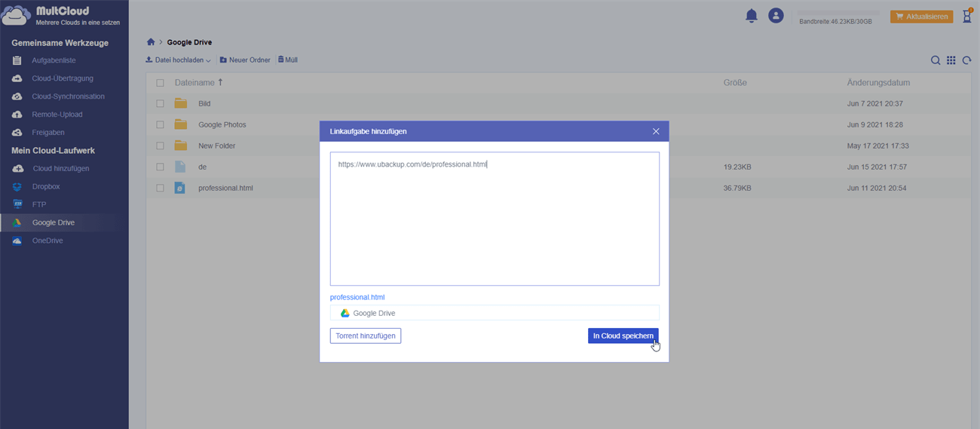Open Remote-Upload in the sidebar
Screen dimensions: 980x429
(57, 115)
